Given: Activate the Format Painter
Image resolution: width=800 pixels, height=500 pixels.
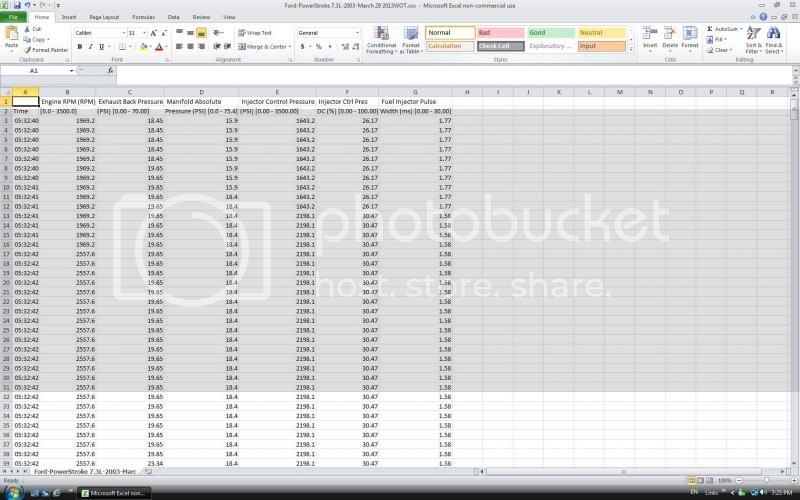Looking at the screenshot, I should click(x=46, y=50).
